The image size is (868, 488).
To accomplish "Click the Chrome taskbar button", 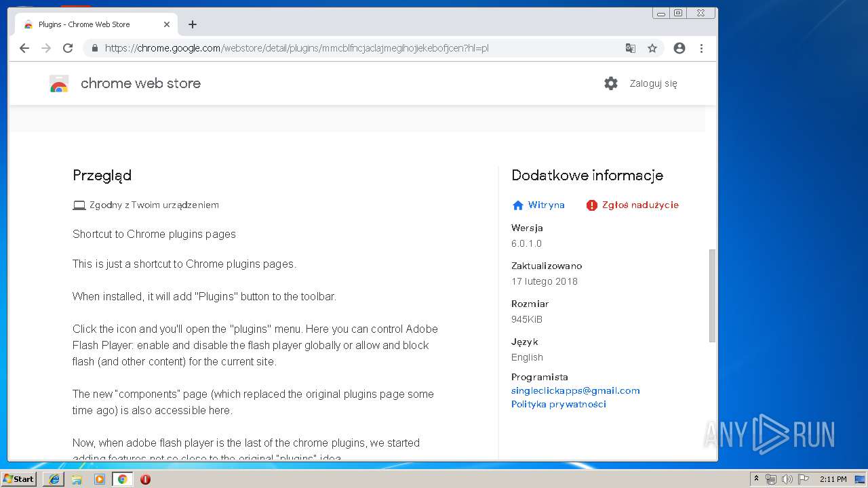I will (x=122, y=479).
